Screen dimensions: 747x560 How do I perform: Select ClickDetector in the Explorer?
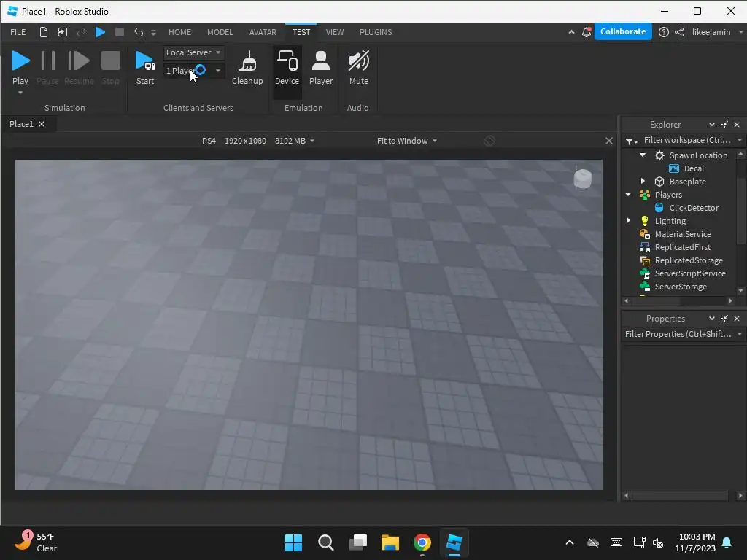694,208
